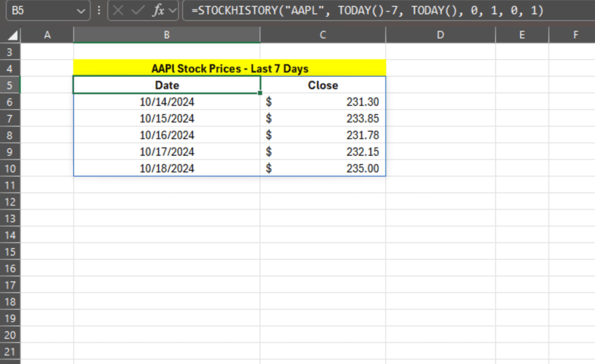Click into the STOCKHISTORY formula in formula bar
This screenshot has height=364, width=595.
[372, 11]
